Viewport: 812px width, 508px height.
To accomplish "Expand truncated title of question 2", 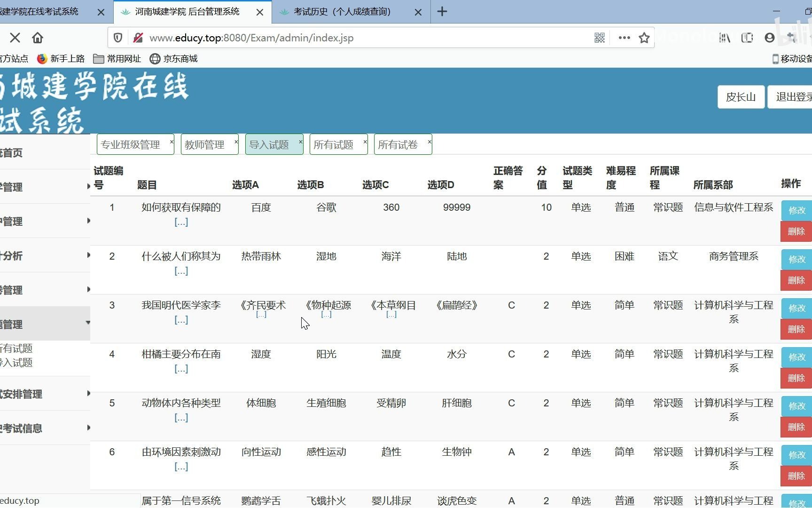I will tap(181, 271).
